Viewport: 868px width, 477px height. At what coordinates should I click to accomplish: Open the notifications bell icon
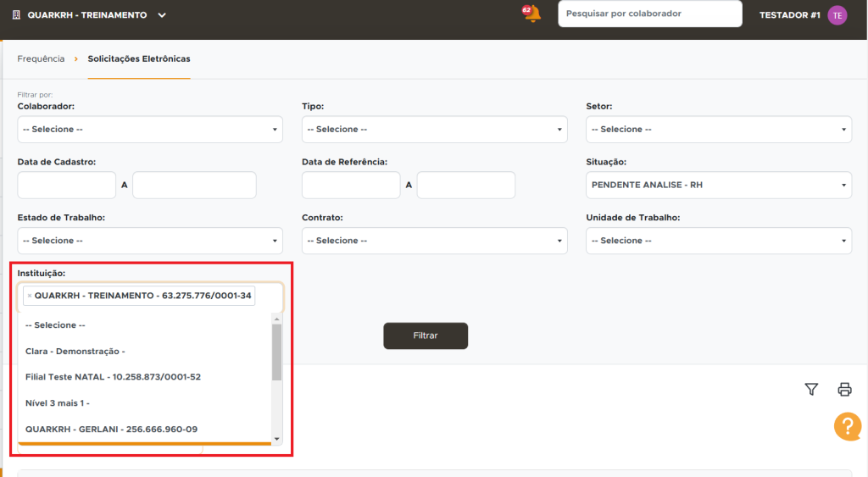[531, 14]
